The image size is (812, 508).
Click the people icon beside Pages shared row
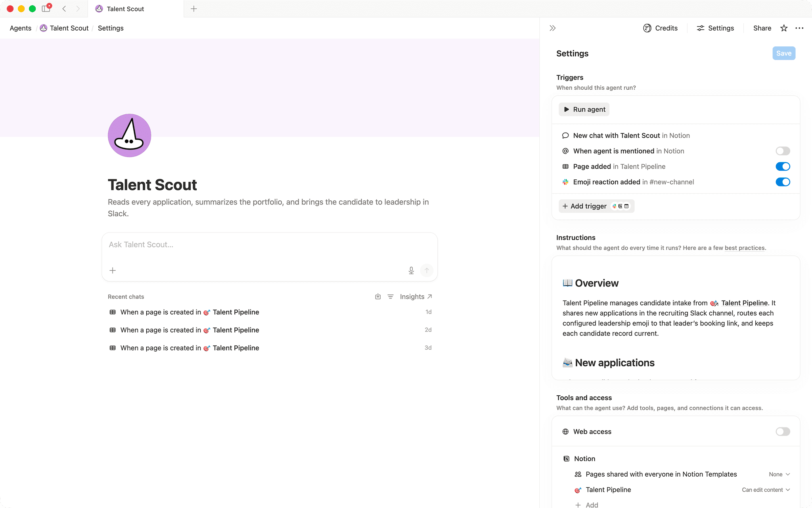(578, 474)
